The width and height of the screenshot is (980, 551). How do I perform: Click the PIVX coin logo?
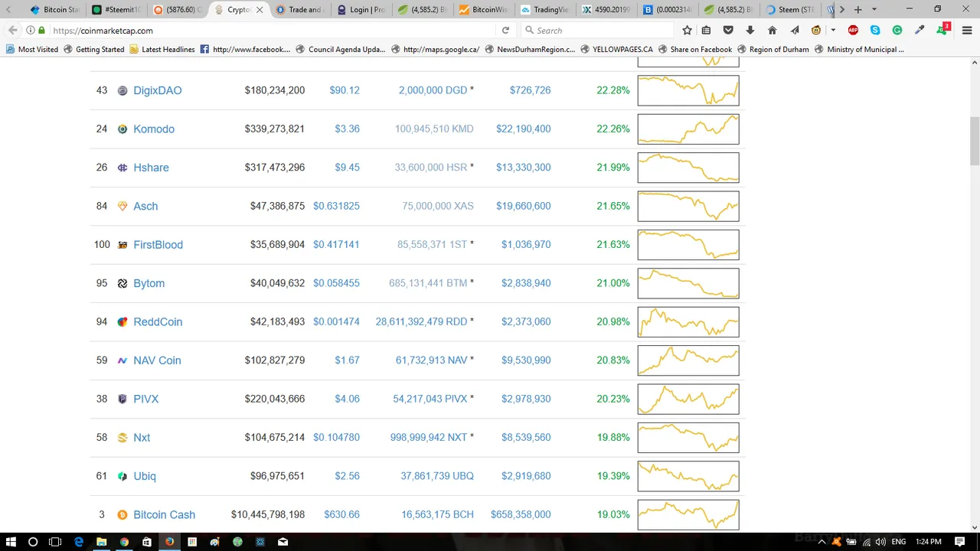click(x=122, y=399)
